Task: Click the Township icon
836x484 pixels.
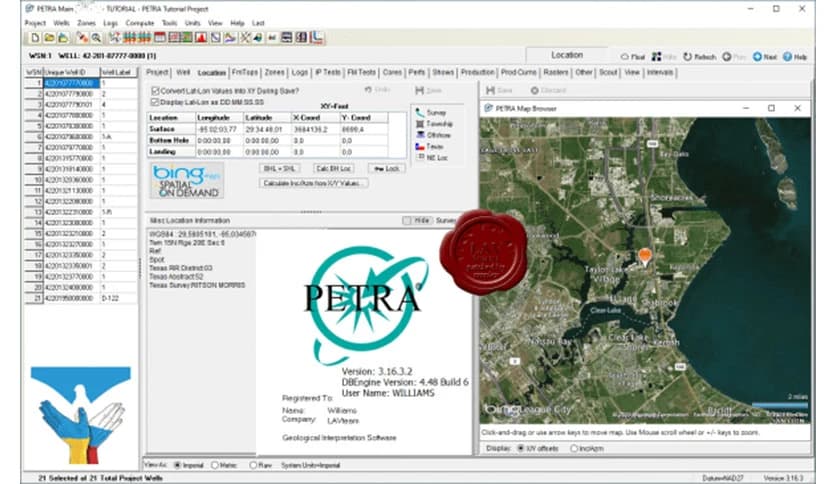Action: tap(420, 124)
